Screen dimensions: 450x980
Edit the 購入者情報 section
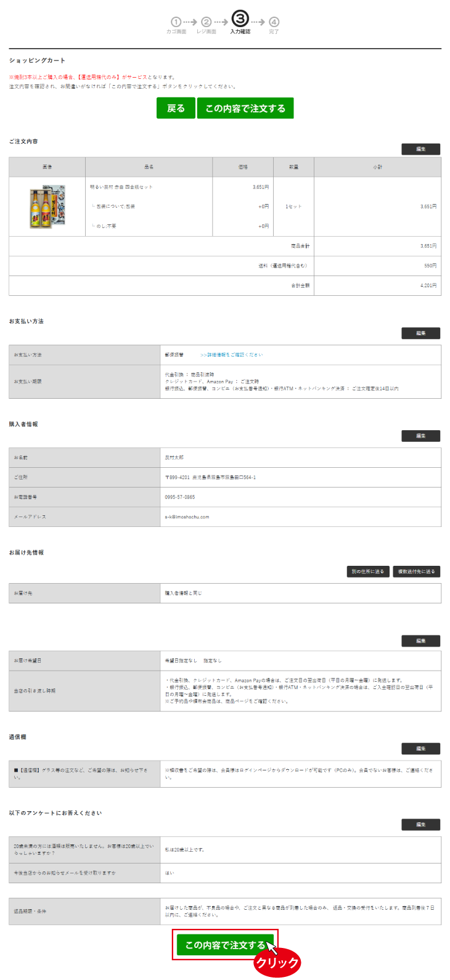[421, 436]
